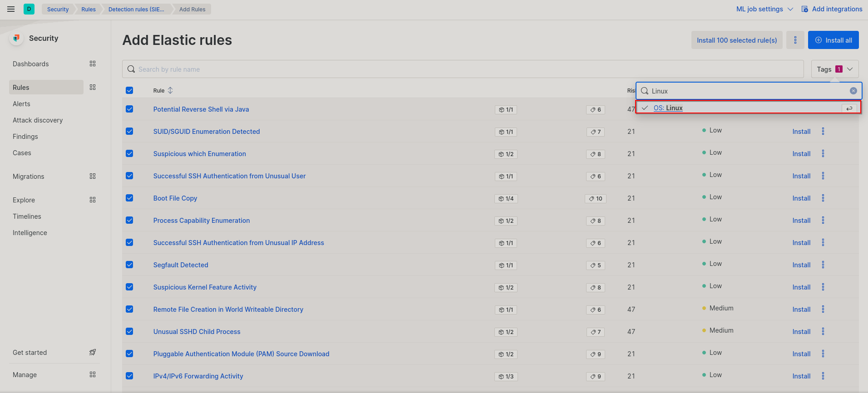Image resolution: width=868 pixels, height=393 pixels.
Task: Install the Segfault Detected rule
Action: coord(801,265)
